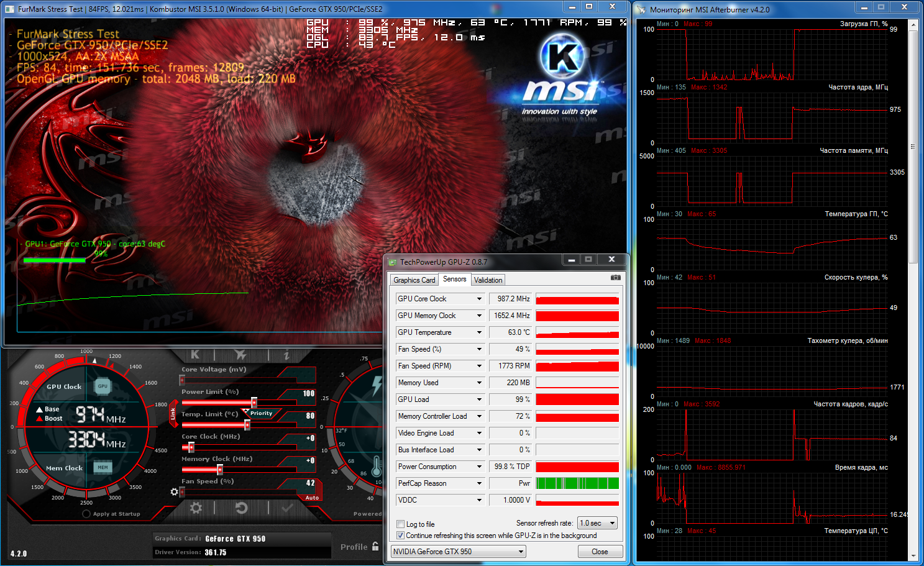Toggle the Link between power and temp limits
The width and height of the screenshot is (924, 566).
click(173, 414)
